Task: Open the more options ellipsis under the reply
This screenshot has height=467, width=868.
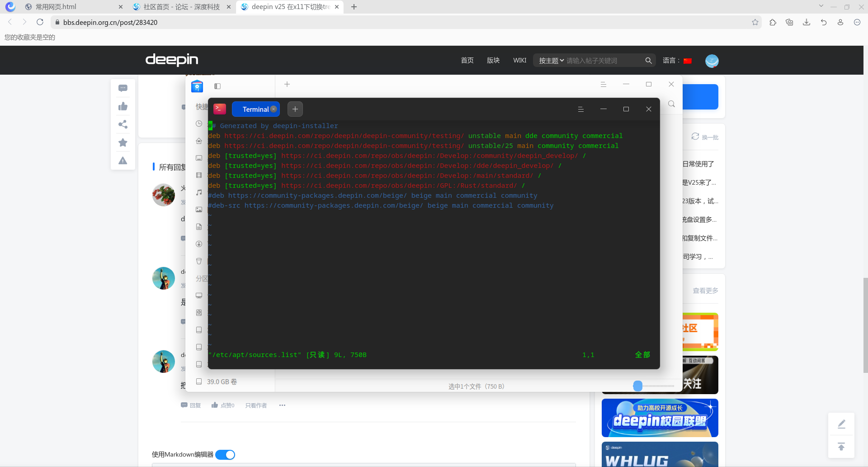Action: point(282,405)
